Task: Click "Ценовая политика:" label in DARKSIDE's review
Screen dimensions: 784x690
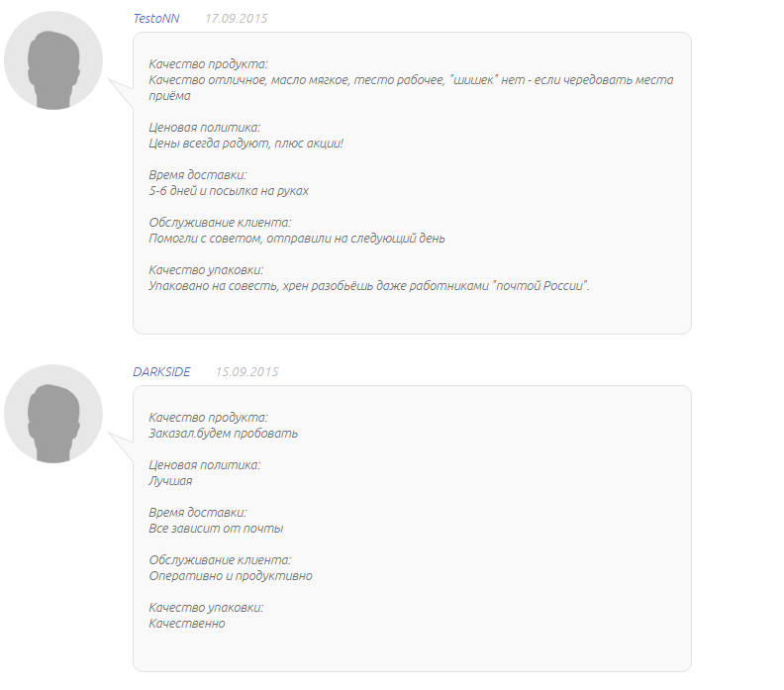Action: pos(205,465)
